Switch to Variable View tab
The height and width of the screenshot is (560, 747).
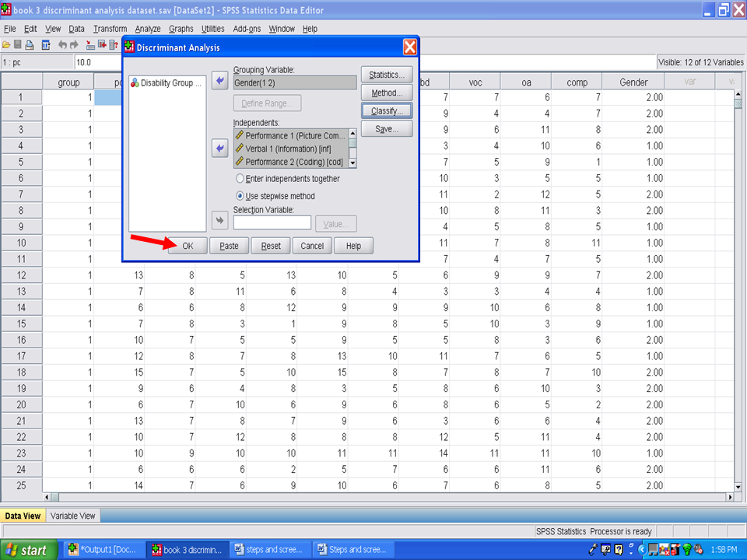coord(73,516)
